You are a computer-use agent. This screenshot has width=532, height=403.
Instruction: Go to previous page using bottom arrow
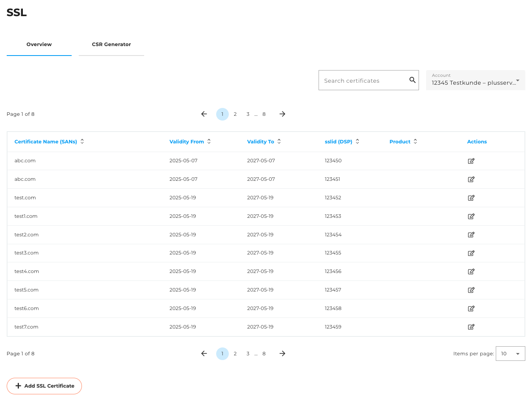(204, 354)
